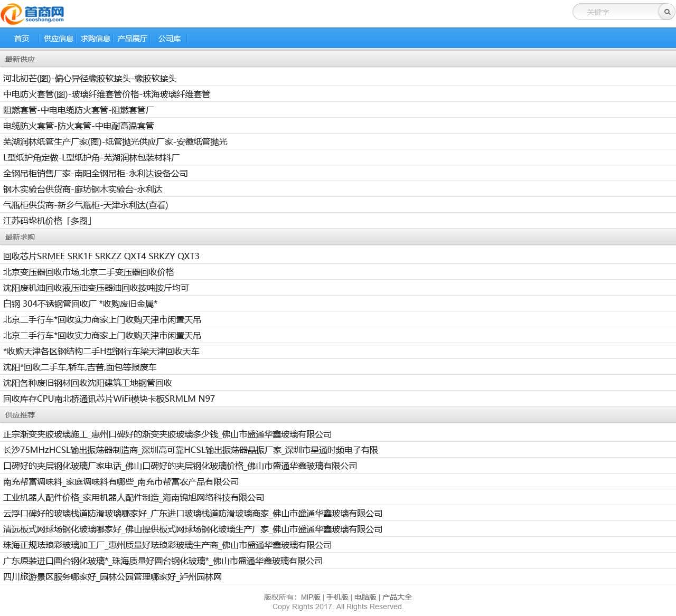Click the 产品大全 footer link
The image size is (676, 616).
(x=397, y=597)
